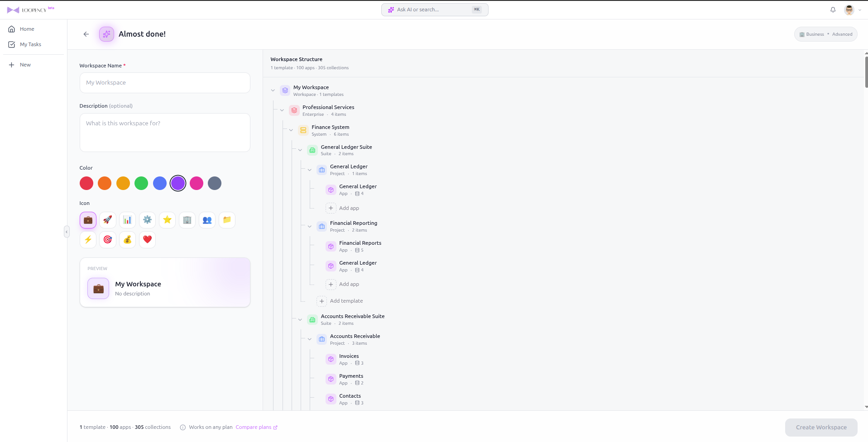Click the Compare plans link

click(x=254, y=427)
